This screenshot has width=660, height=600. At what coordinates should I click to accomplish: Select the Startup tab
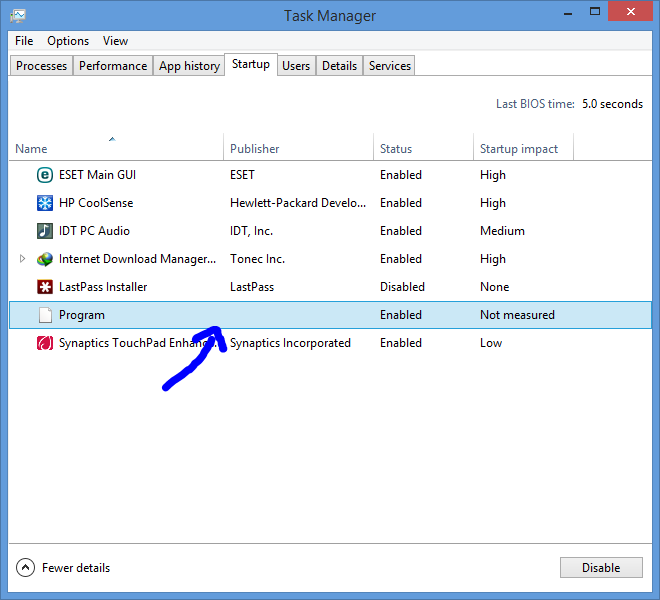(x=251, y=64)
